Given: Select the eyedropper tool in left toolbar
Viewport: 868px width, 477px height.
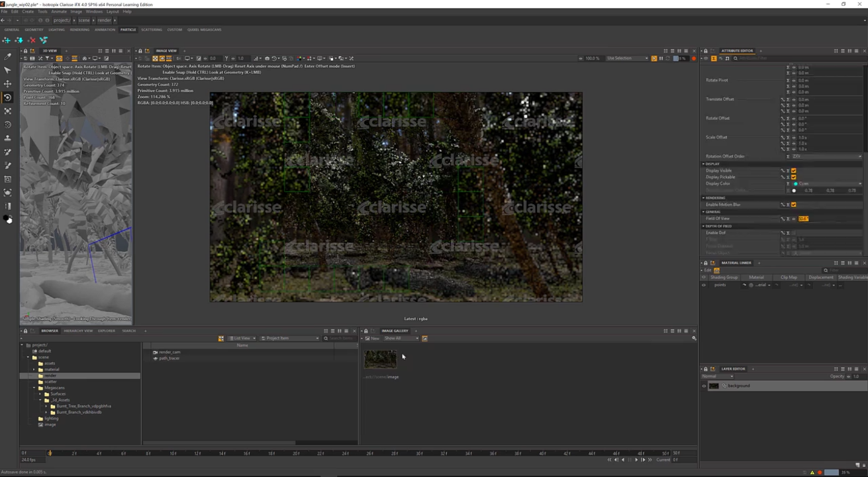Looking at the screenshot, I should click(8, 57).
